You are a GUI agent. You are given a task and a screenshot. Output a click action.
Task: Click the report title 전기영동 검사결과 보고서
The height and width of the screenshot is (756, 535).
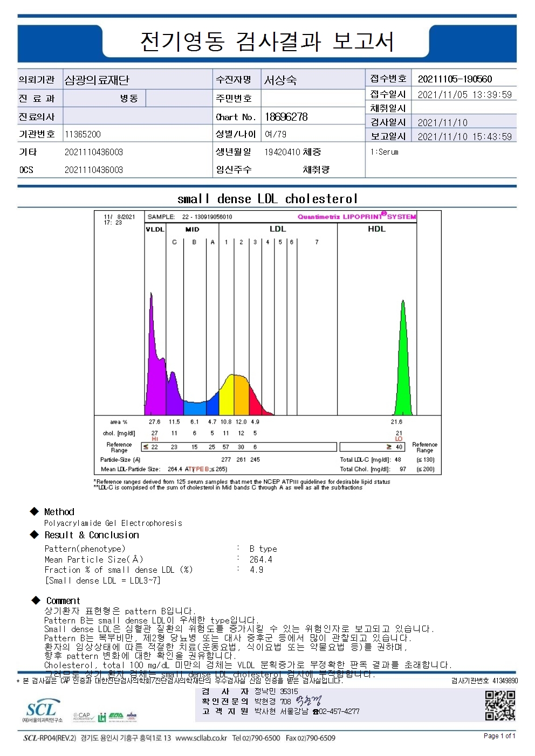click(267, 41)
